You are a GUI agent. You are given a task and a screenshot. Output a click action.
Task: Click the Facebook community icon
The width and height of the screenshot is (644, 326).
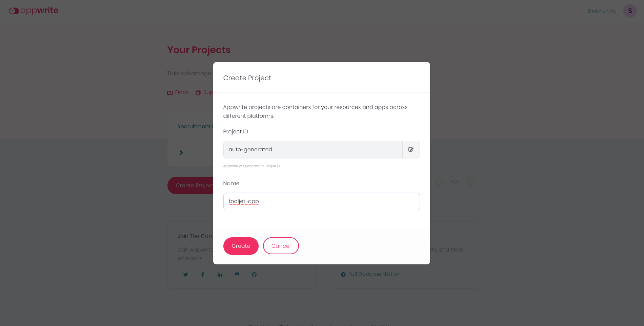coord(203,274)
